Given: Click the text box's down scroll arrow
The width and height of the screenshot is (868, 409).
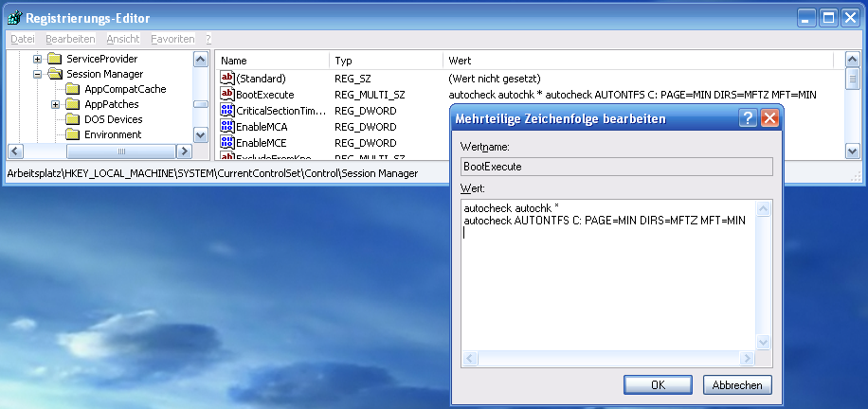Looking at the screenshot, I should pyautogui.click(x=764, y=343).
